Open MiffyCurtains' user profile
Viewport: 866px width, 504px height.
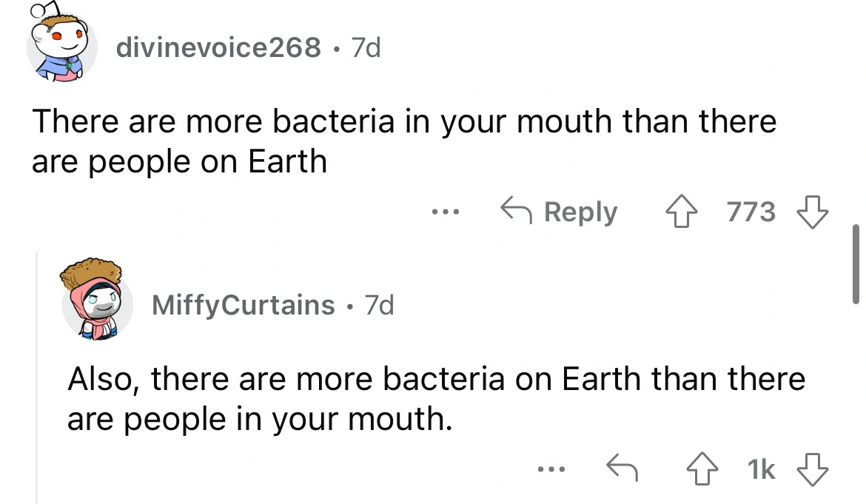[243, 304]
